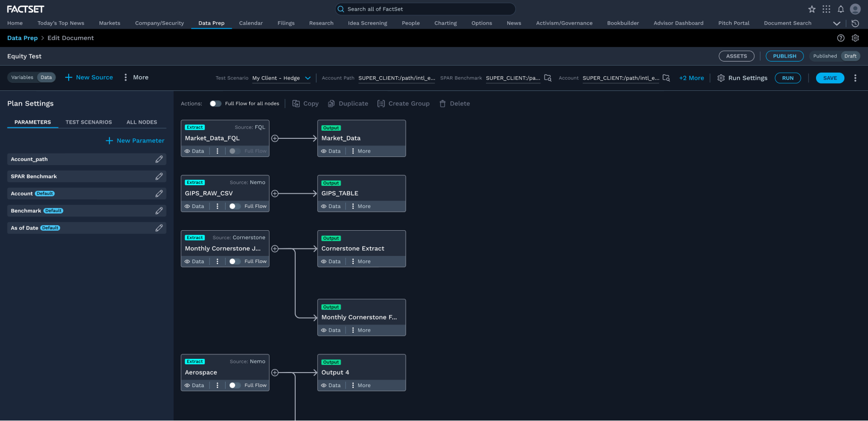Click the Search all of FactSet field

pos(425,9)
